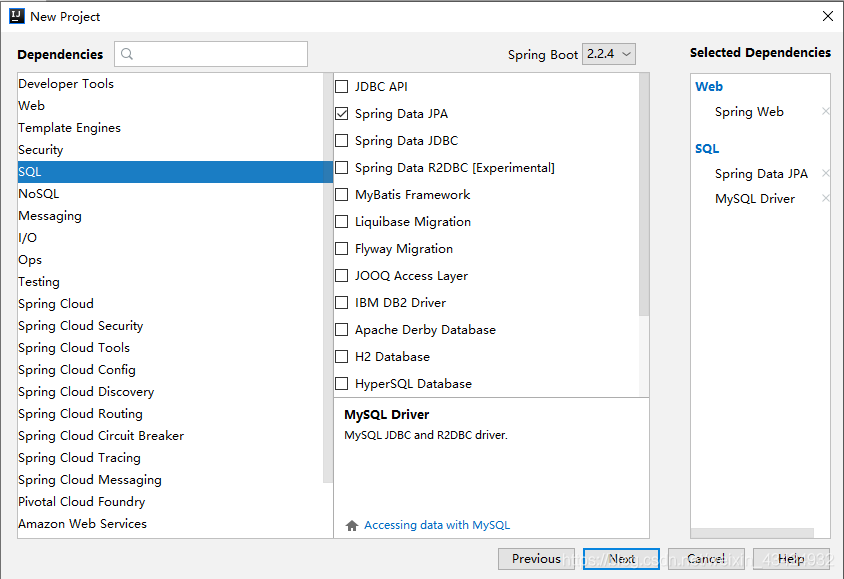Select Spring Web in selected dependencies

point(749,112)
